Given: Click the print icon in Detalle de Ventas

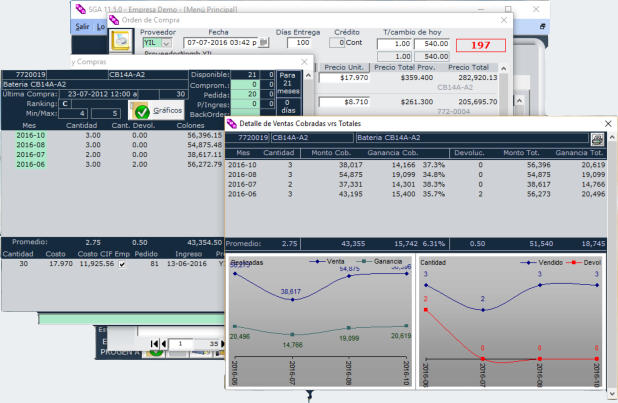Looking at the screenshot, I should [596, 137].
